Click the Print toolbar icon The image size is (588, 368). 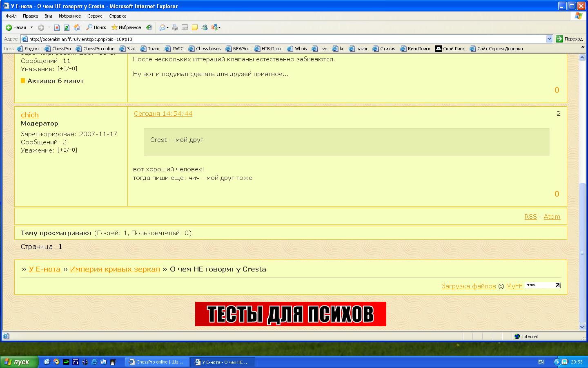pyautogui.click(x=175, y=27)
